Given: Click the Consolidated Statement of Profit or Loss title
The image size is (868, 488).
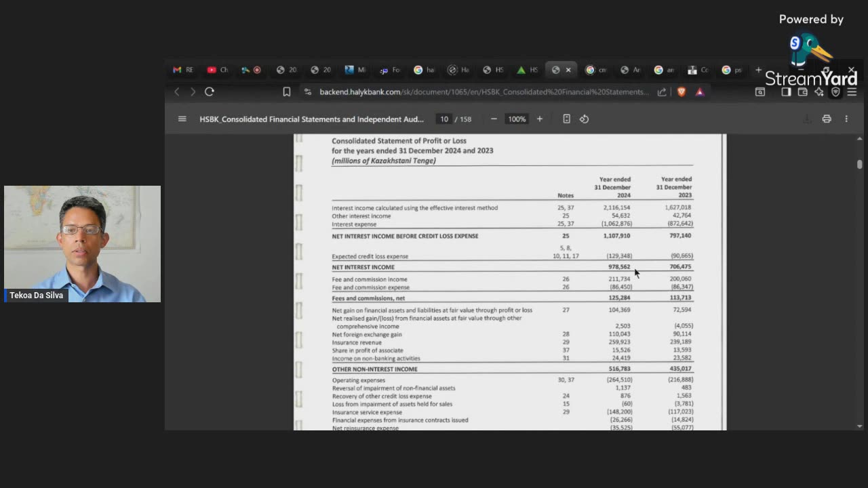Looking at the screenshot, I should click(x=399, y=141).
